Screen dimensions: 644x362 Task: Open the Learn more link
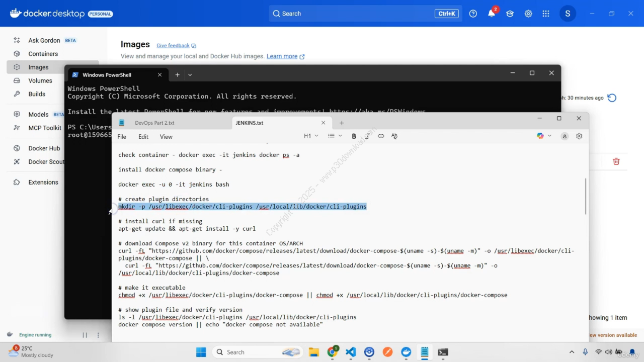tap(282, 56)
